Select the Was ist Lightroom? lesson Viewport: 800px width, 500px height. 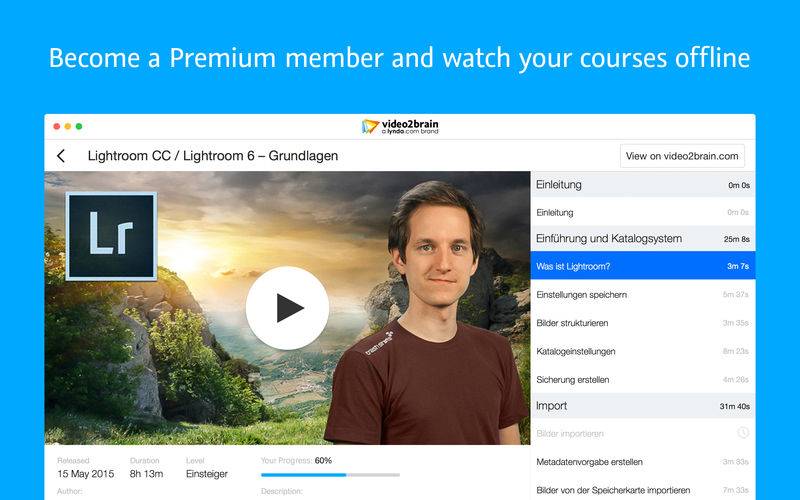(643, 266)
